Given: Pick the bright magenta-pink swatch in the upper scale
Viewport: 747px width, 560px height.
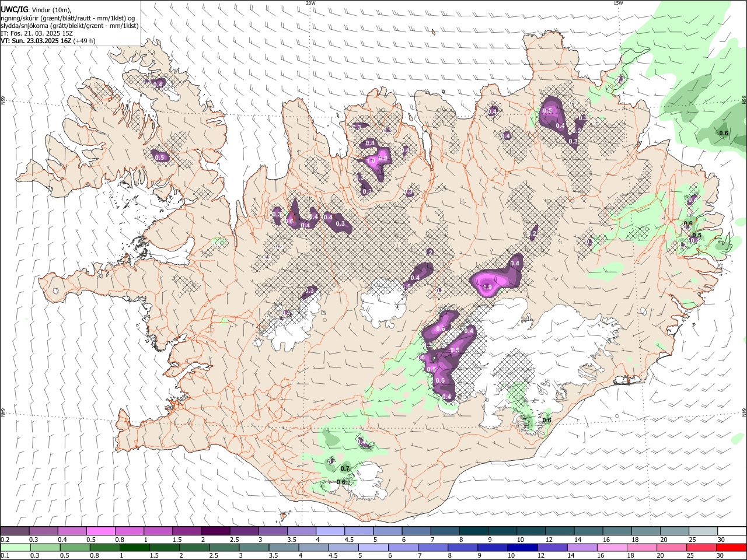Looking at the screenshot, I should (x=100, y=531).
